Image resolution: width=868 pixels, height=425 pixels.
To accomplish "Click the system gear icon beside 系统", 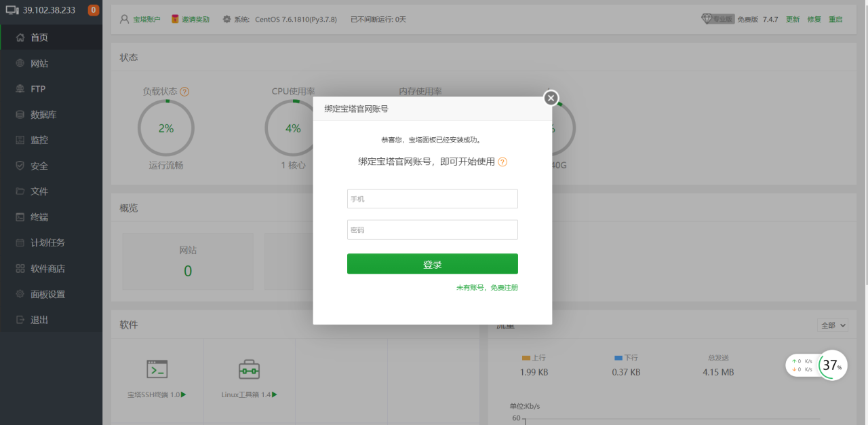I will point(226,19).
